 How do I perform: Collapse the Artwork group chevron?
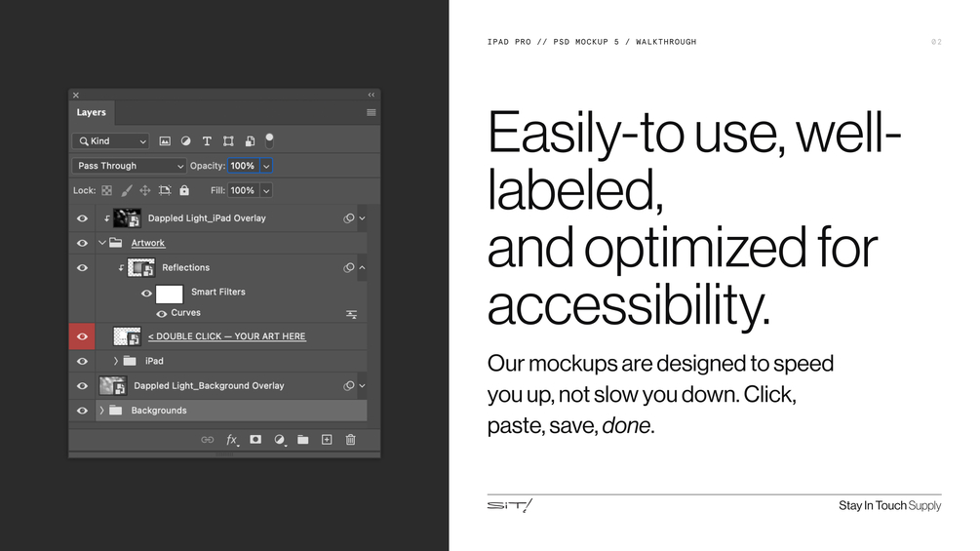pos(101,243)
